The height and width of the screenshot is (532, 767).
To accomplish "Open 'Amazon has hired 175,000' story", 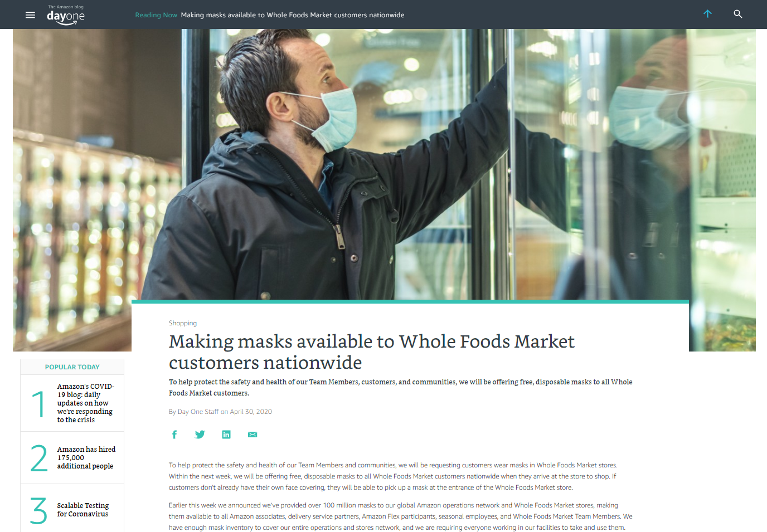I will pos(86,457).
